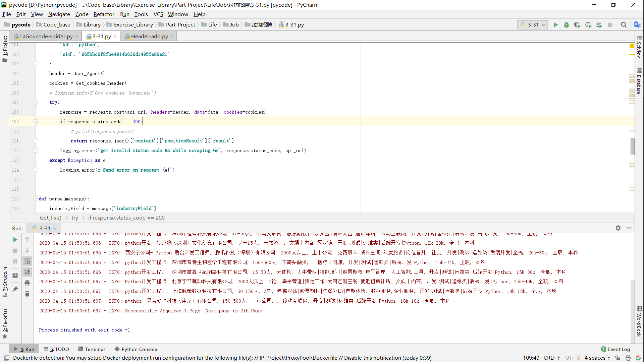This screenshot has width=644, height=362.
Task: Toggle soft-wrap in the Run console
Action: point(27,261)
